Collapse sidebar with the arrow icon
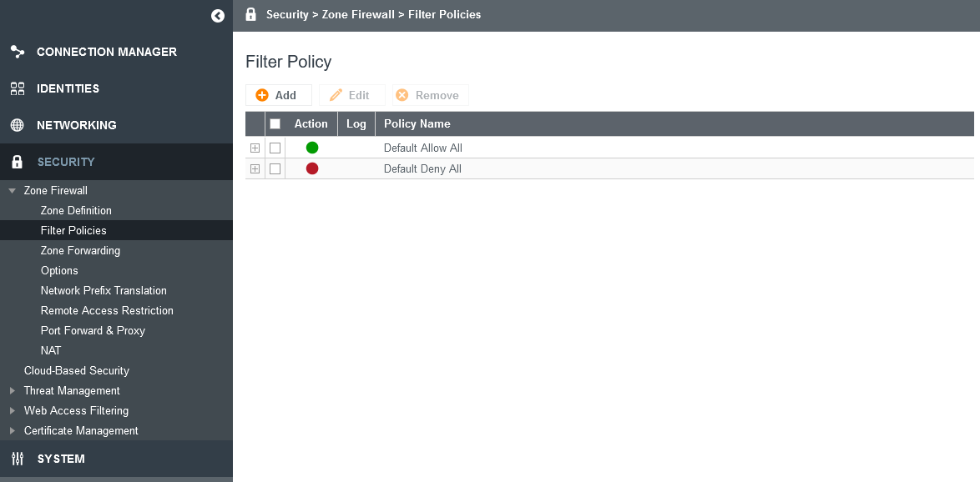 click(x=218, y=16)
